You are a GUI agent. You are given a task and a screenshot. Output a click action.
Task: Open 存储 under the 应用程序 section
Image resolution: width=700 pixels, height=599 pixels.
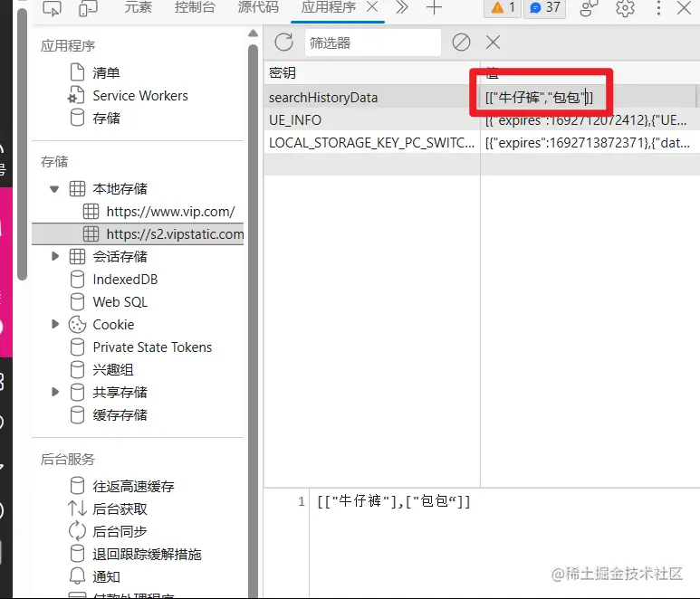coord(106,119)
